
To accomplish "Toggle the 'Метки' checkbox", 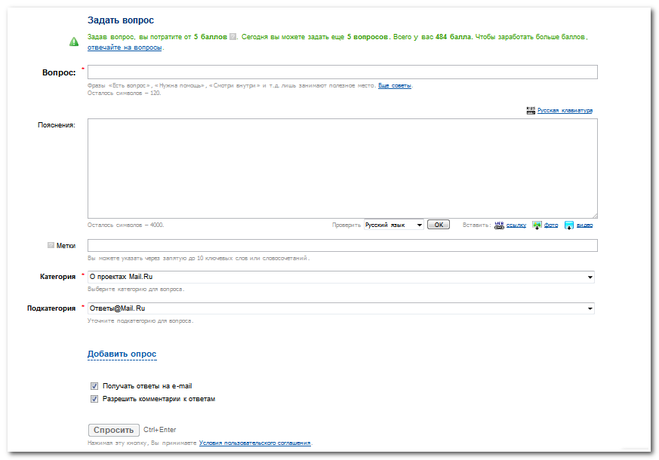I will point(51,245).
